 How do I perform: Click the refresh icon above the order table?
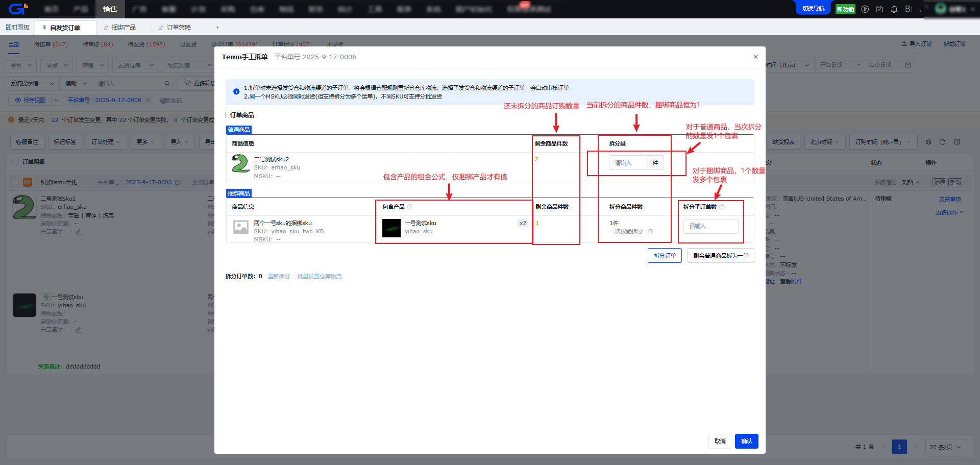[x=942, y=142]
